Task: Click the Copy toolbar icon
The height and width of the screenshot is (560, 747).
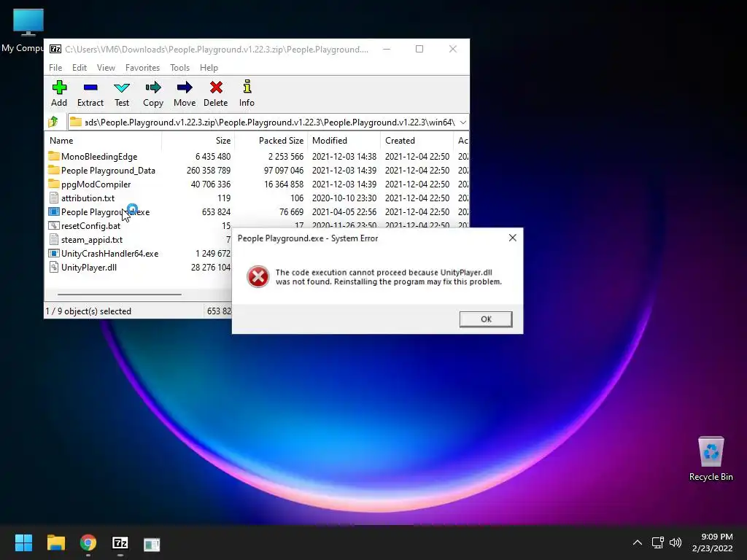Action: pyautogui.click(x=153, y=87)
